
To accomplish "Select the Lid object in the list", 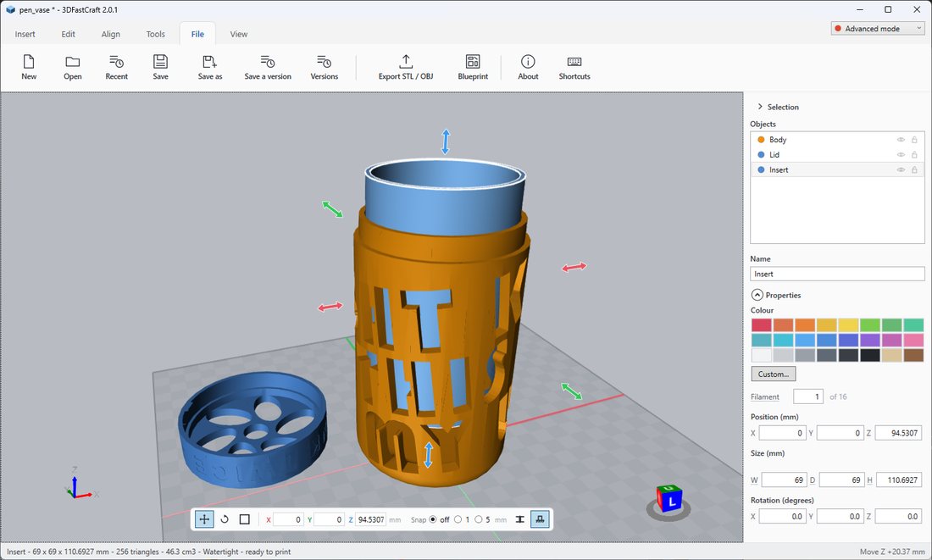I will point(837,154).
